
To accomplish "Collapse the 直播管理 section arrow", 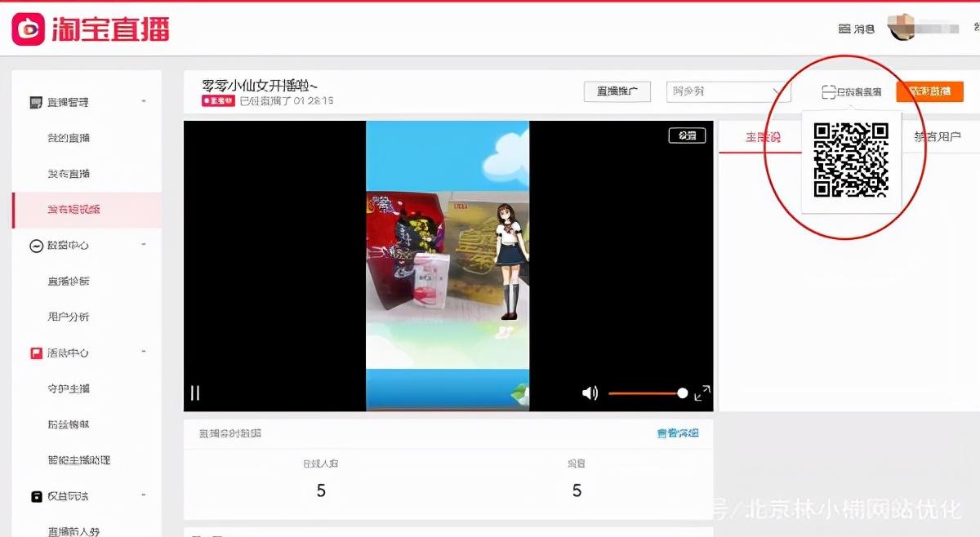I will point(144,102).
